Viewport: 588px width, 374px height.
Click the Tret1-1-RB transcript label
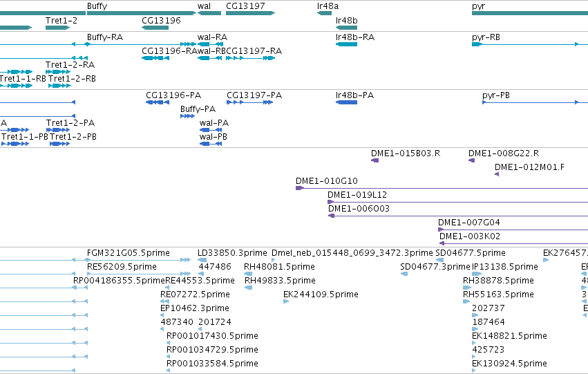point(23,79)
